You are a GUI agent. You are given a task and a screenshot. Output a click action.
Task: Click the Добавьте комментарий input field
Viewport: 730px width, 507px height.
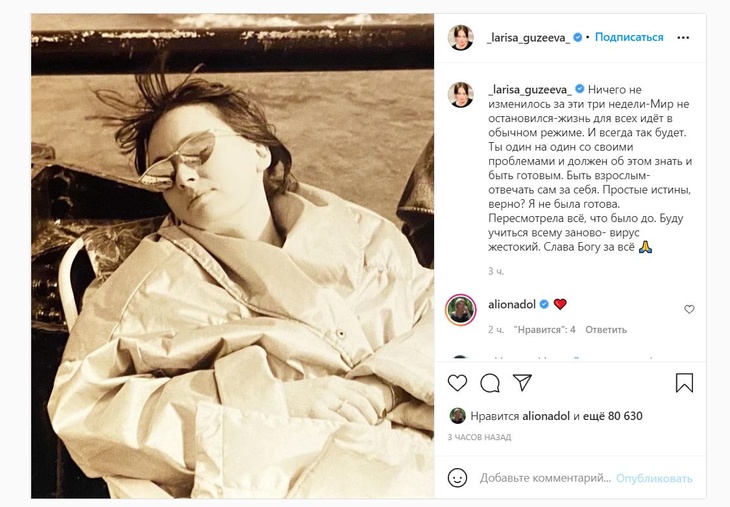tap(545, 478)
